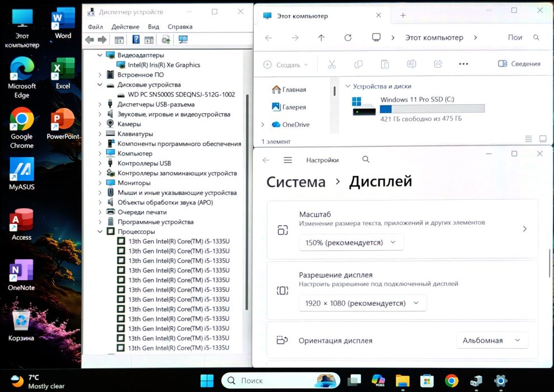This screenshot has width=554, height=392.
Task: Click Rename icon in Explorer toolbar
Action: click(411, 64)
